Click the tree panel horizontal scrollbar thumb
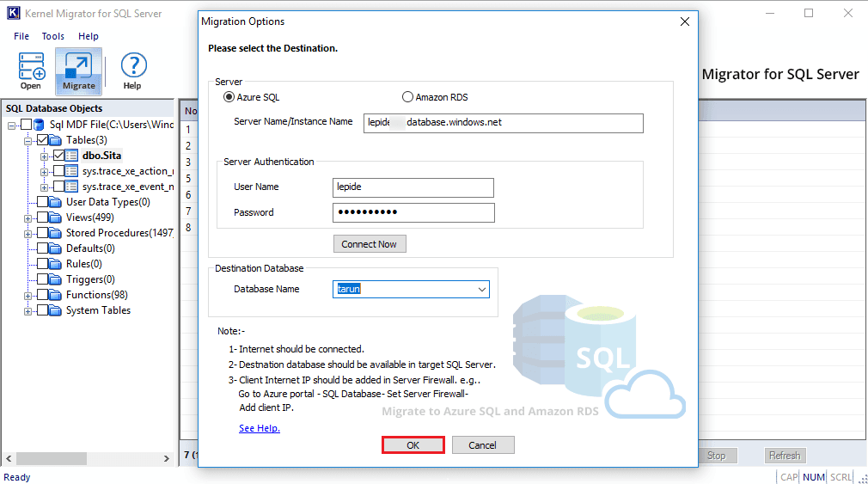This screenshot has width=868, height=484. point(52,458)
